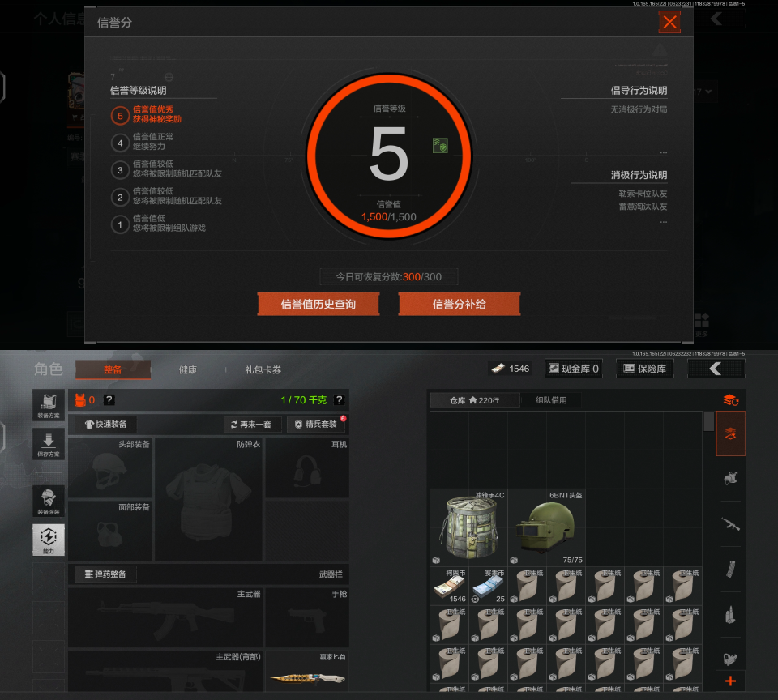Select the 手枪 pistol slot
This screenshot has height=700, width=778.
(x=307, y=617)
